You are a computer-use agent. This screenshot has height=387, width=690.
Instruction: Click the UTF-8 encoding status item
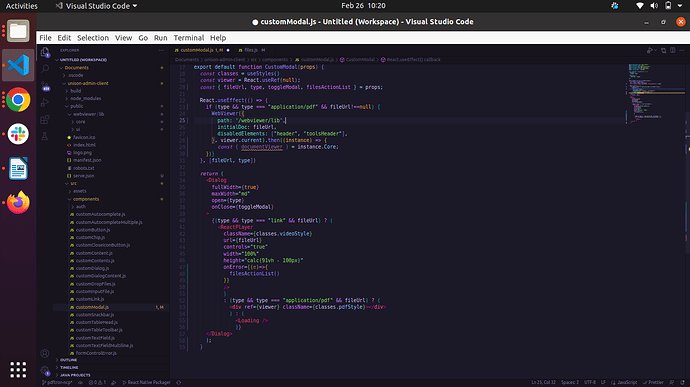click(590, 383)
